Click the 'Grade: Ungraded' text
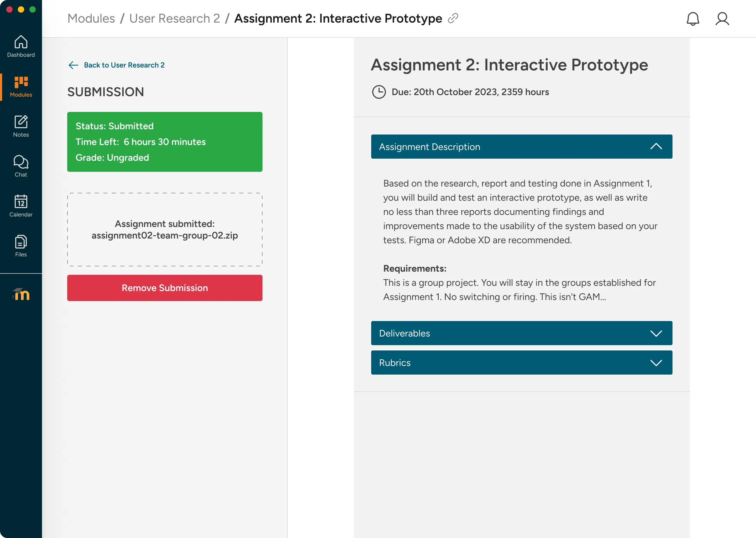The height and width of the screenshot is (538, 756). [x=112, y=157]
